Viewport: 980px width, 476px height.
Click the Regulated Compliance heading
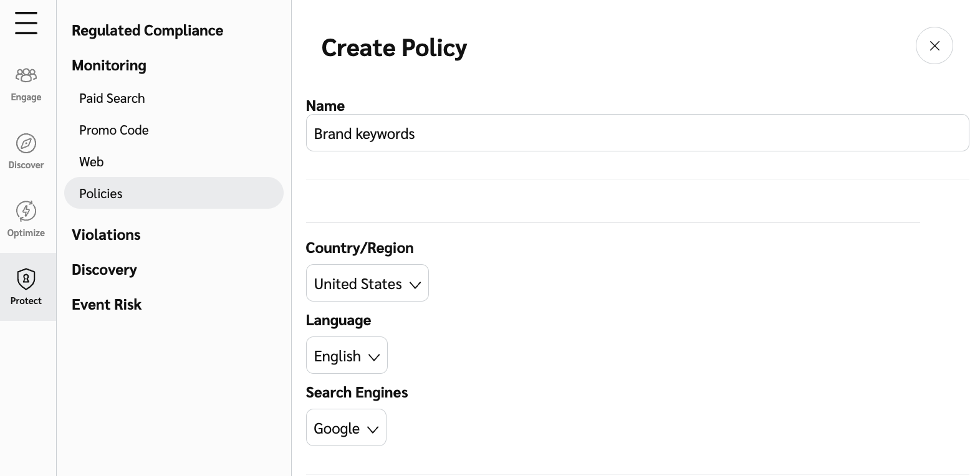coord(147,31)
